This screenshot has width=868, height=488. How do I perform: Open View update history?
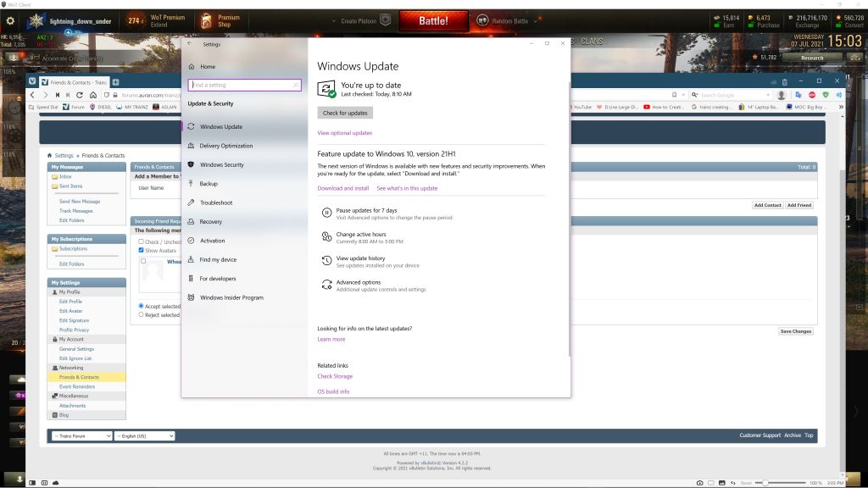point(360,258)
